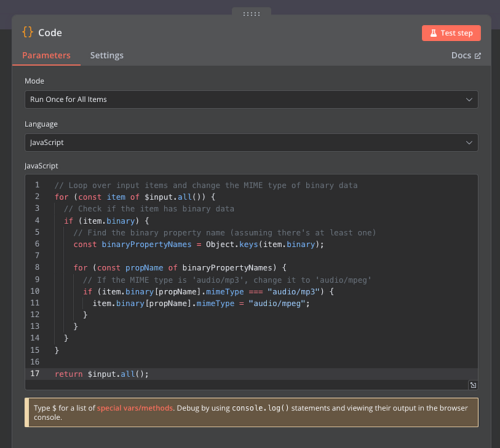
Task: Select the Parameters tab
Action: (46, 56)
